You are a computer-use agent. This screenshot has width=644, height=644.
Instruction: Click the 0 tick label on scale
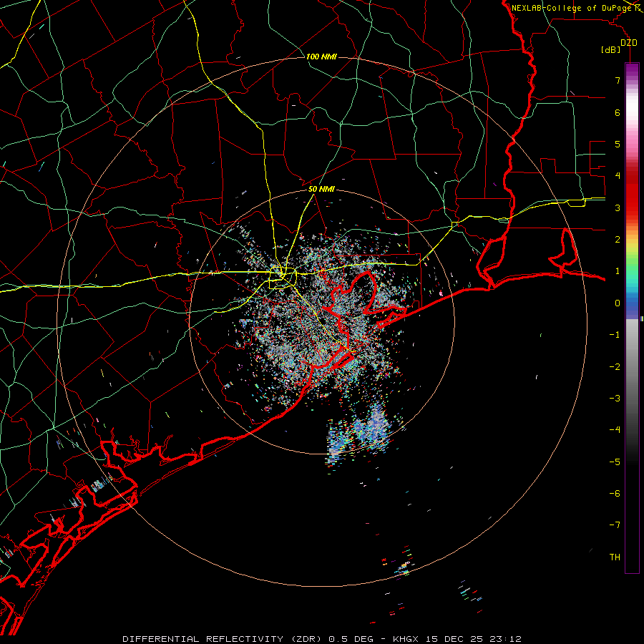coord(618,303)
